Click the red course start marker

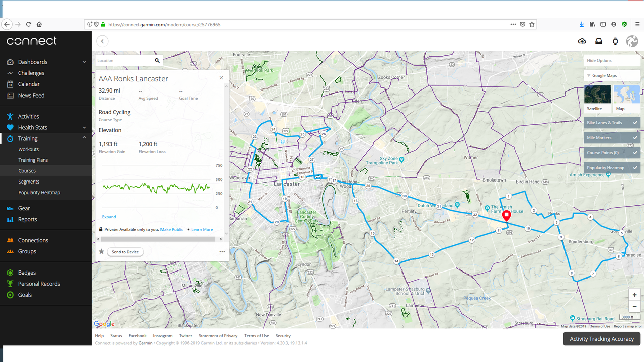point(507,216)
